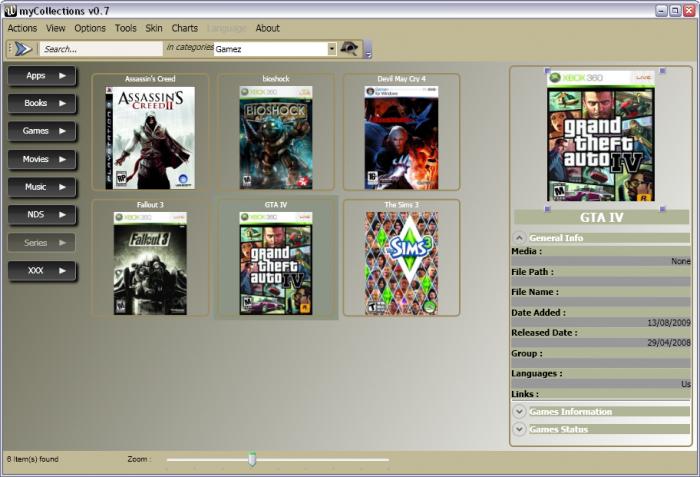Select the Assassin's Creed game cover
Screen dimensions: 700x477
pyautogui.click(x=150, y=138)
